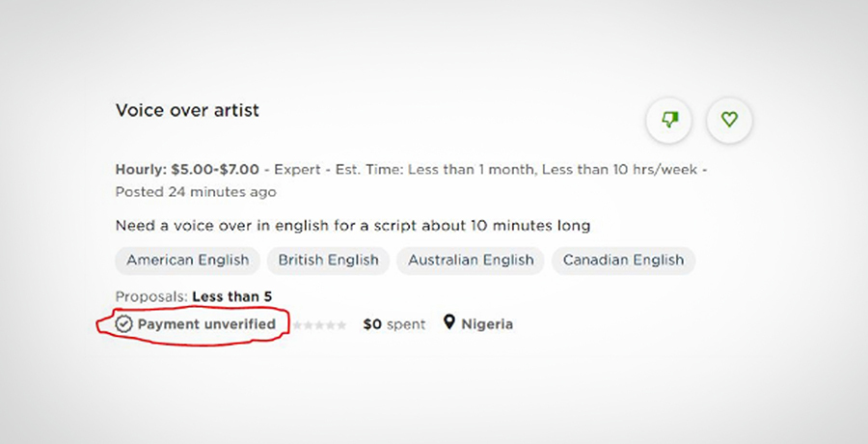Click the job description about script
Viewport: 868px width, 444px height.
pos(353,226)
